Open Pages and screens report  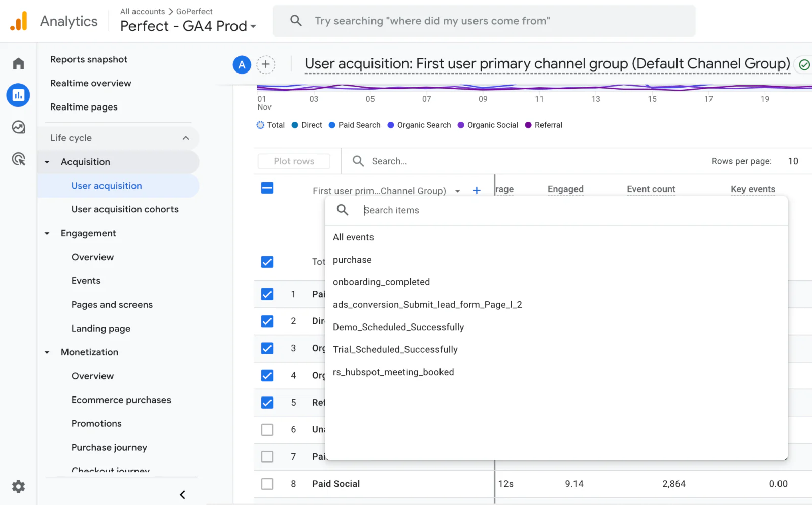click(x=112, y=305)
